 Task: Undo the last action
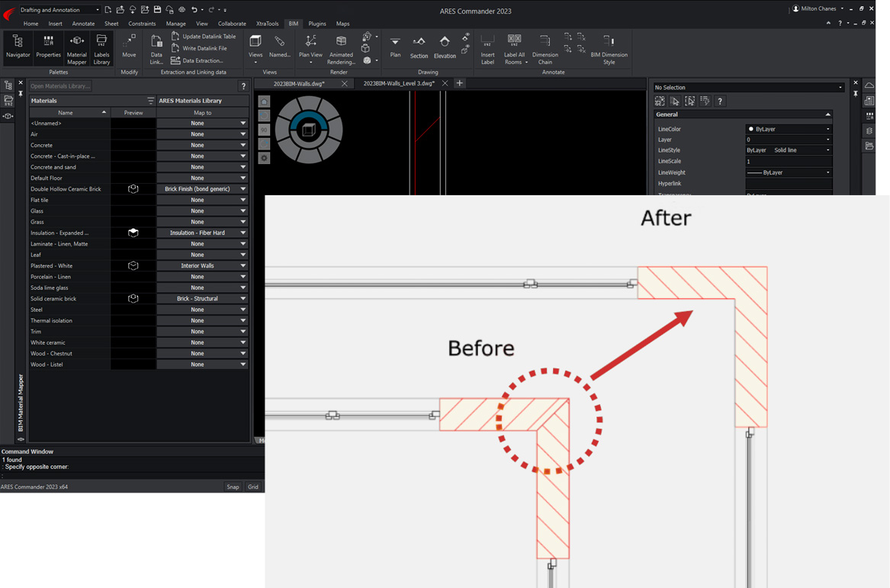194,10
